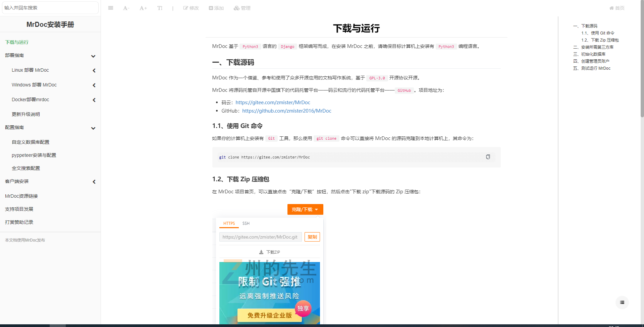Open the gitee.com/zmister/MrDoc link
Image resolution: width=644 pixels, height=327 pixels.
(x=273, y=103)
